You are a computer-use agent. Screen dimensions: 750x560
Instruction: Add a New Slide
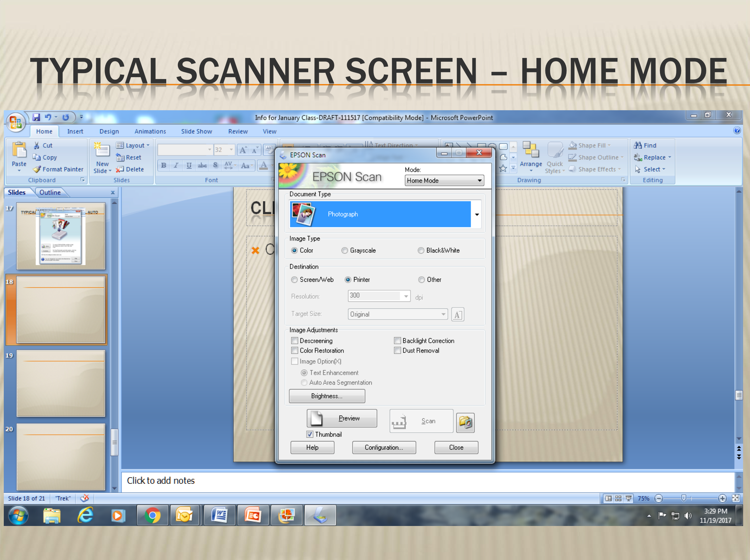pos(102,157)
